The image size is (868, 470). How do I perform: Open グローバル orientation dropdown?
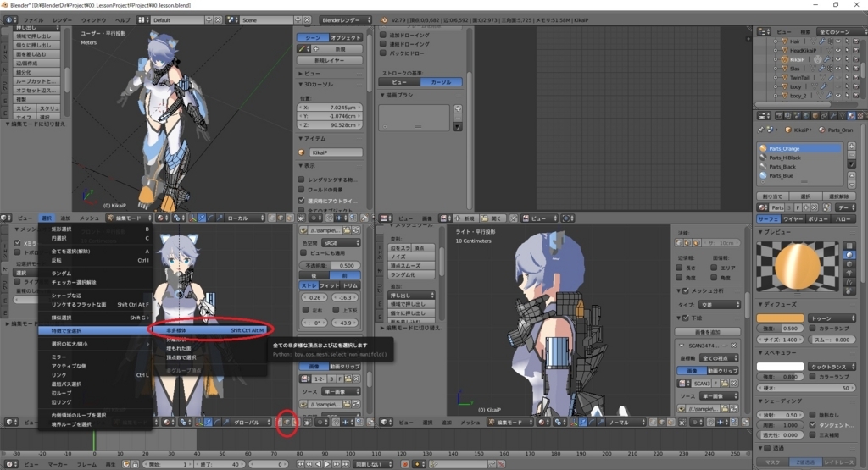[251, 422]
